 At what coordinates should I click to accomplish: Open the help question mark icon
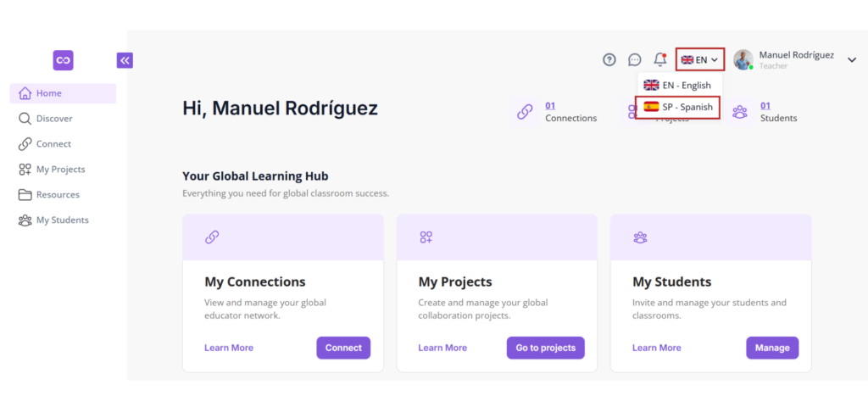609,60
